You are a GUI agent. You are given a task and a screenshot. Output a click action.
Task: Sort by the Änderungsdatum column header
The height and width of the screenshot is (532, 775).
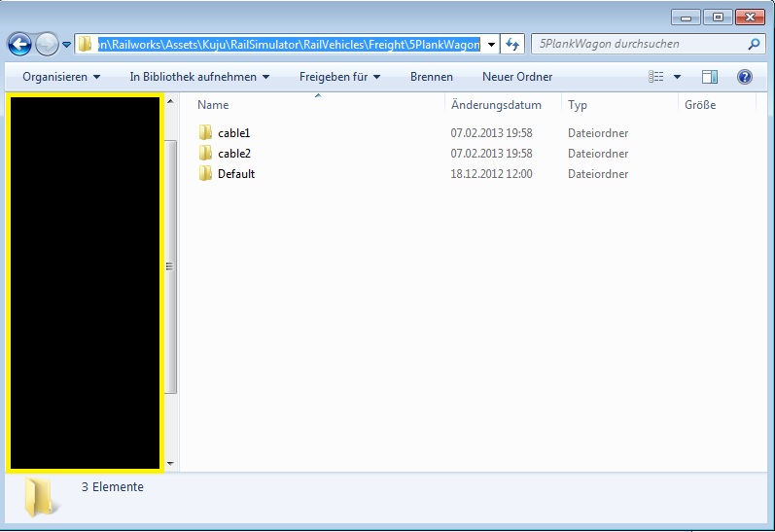[496, 105]
